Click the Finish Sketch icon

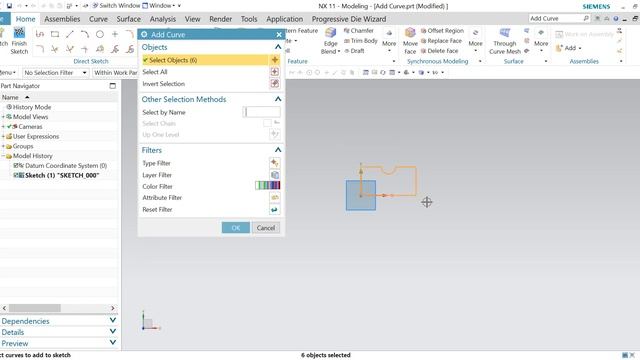point(19,33)
